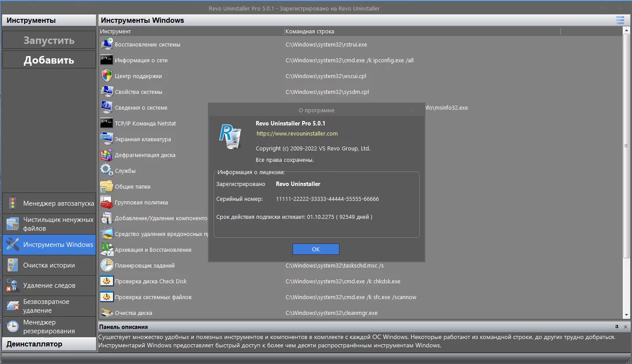Click the scrollbar down arrow in tools list

point(626,314)
